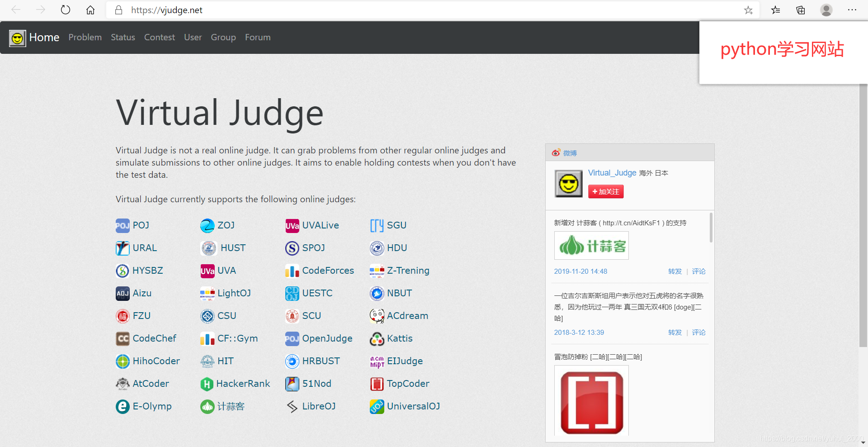Open the AtCoder judge link
Image resolution: width=868 pixels, height=447 pixels.
151,384
